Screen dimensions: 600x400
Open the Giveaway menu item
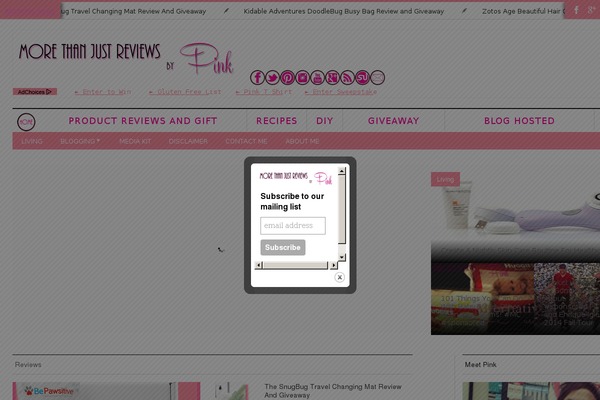click(x=393, y=121)
